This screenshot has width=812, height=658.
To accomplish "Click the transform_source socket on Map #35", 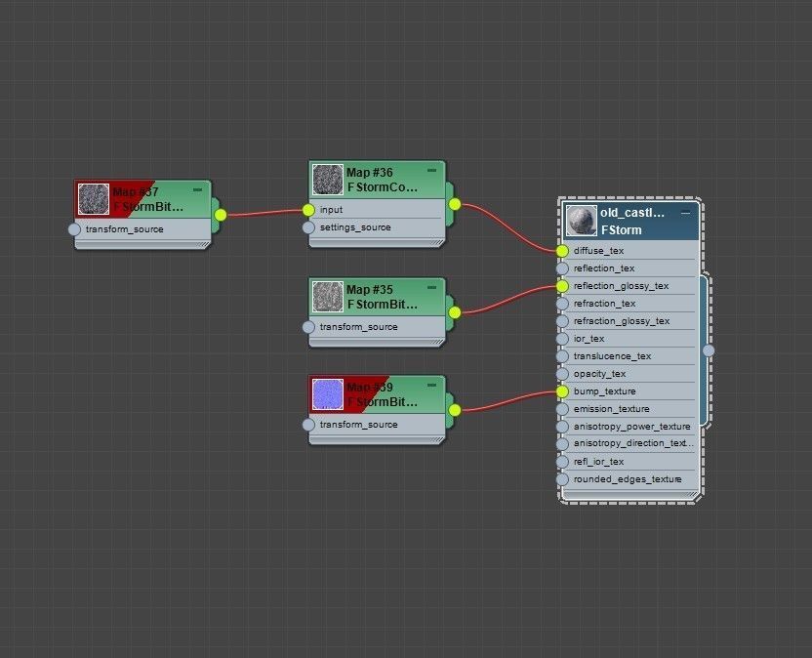I will tap(308, 327).
